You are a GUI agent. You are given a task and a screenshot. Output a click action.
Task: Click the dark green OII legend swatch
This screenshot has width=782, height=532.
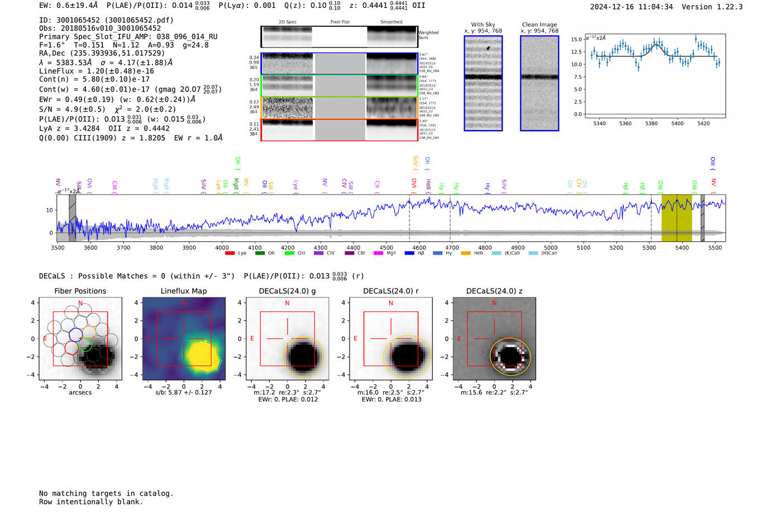pos(260,253)
